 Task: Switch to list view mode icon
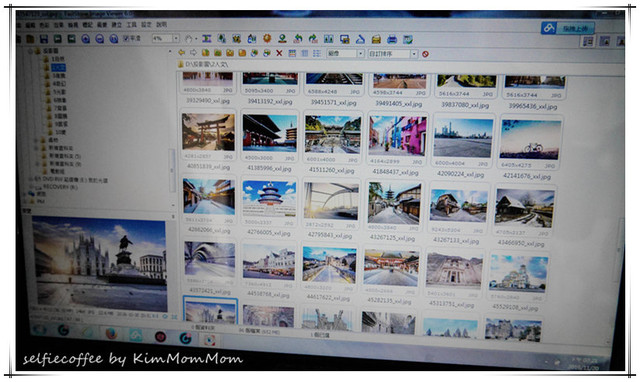tap(317, 53)
